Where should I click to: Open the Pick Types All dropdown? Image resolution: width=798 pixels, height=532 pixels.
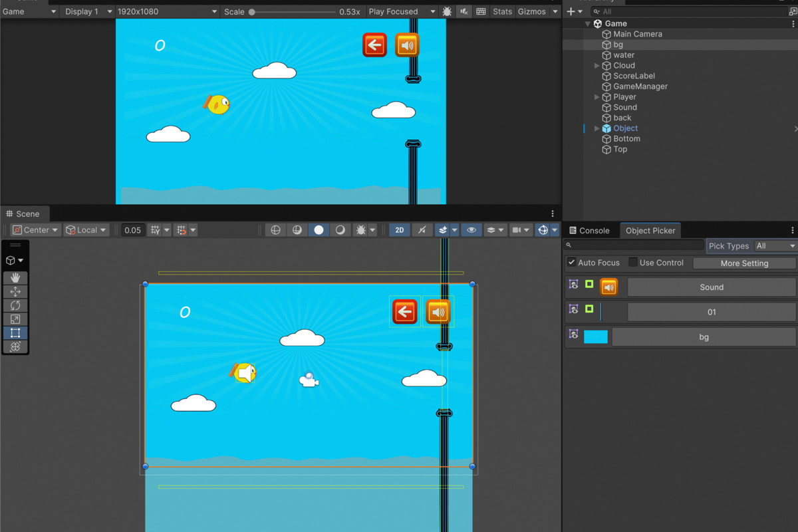pos(775,245)
